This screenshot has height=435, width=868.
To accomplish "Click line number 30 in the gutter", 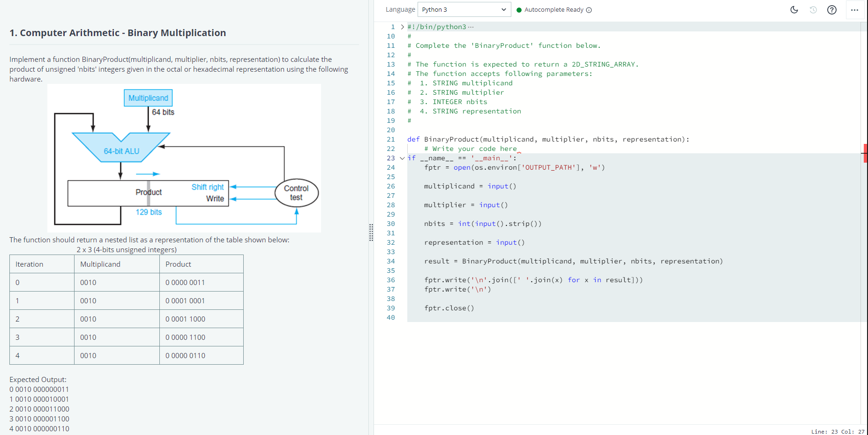I will (x=391, y=224).
